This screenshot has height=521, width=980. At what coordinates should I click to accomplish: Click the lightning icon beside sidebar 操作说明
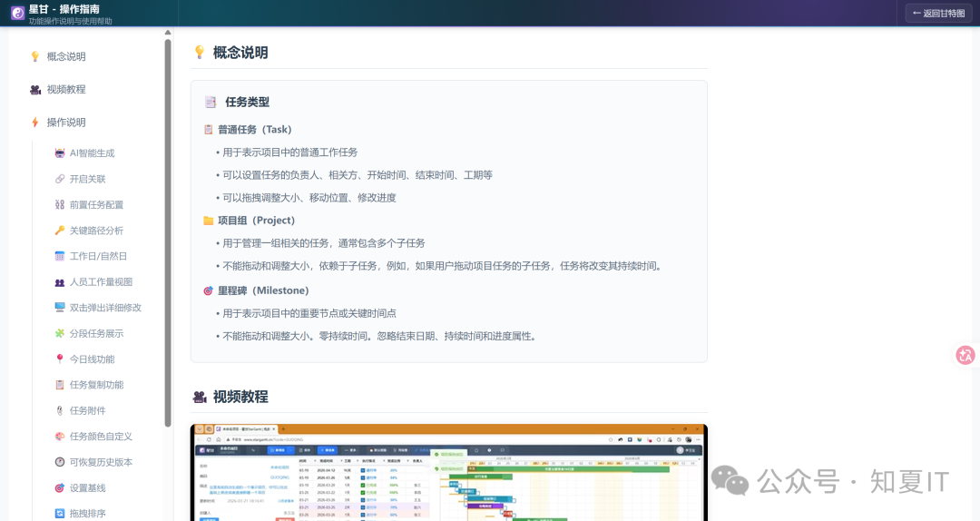pos(35,123)
